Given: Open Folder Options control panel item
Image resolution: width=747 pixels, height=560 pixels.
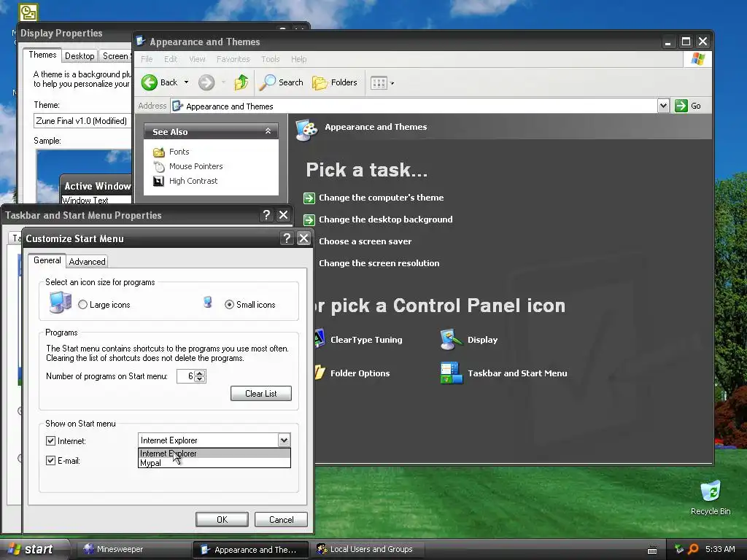Looking at the screenshot, I should click(x=360, y=373).
